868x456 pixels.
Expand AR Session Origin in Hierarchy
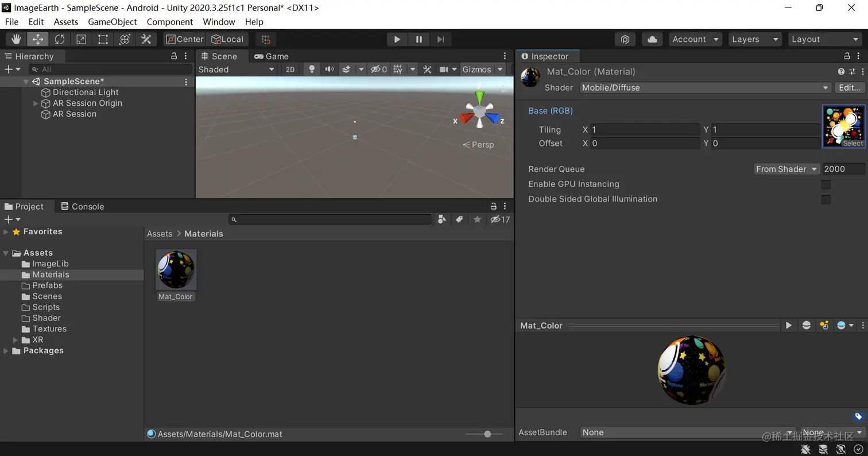coord(36,103)
